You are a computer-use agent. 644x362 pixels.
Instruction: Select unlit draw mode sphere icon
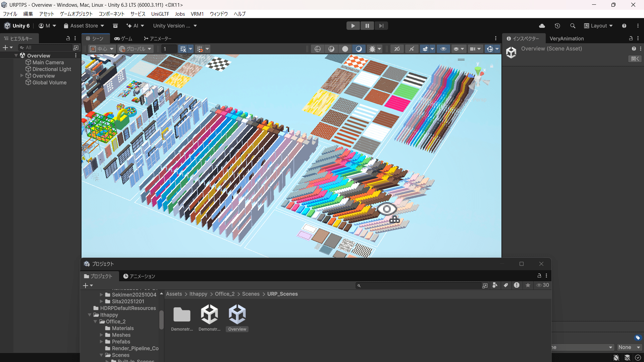click(x=345, y=49)
